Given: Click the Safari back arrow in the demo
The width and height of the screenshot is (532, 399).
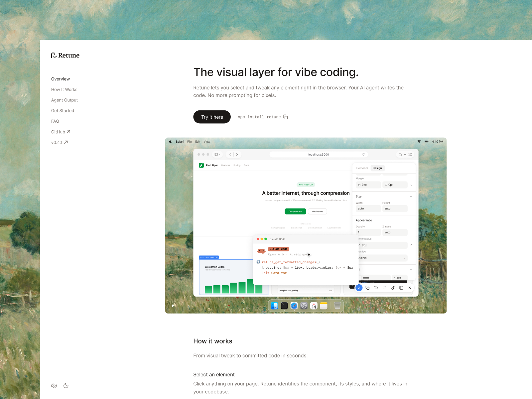Looking at the screenshot, I should (x=230, y=155).
